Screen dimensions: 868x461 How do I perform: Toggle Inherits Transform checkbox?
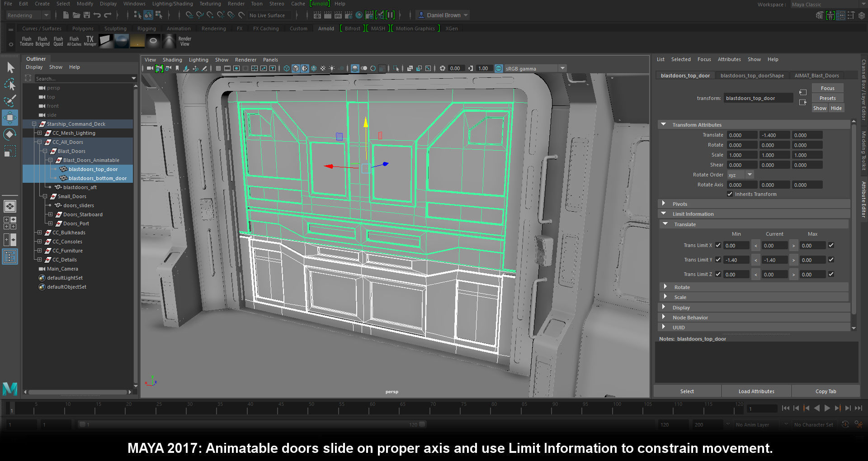click(x=730, y=195)
